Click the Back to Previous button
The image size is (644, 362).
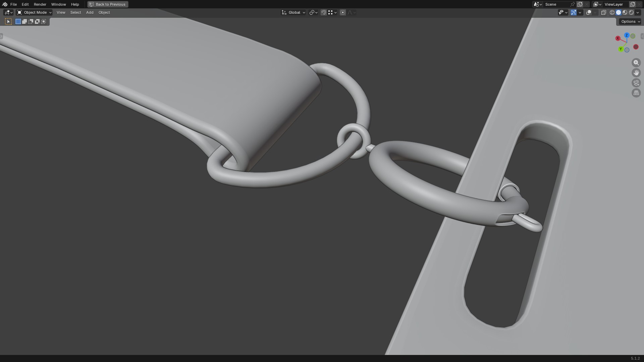[x=108, y=4]
